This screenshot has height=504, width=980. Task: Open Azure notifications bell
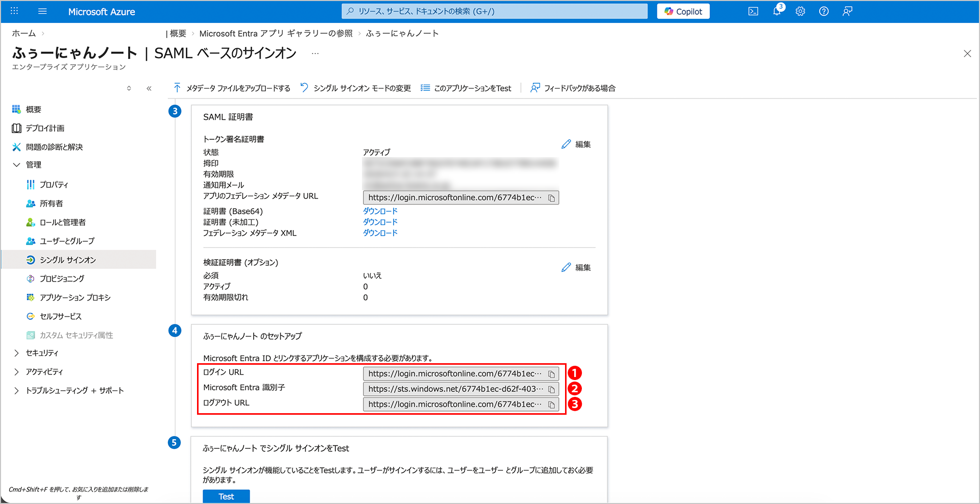click(776, 11)
